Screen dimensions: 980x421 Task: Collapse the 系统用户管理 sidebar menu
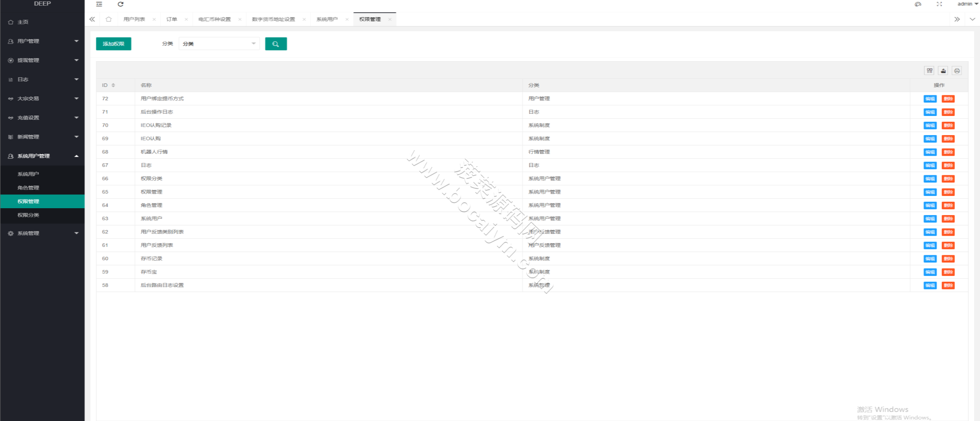click(x=42, y=156)
